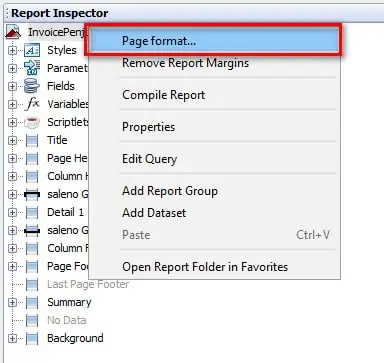Select the Fields database icon
Image resolution: width=384 pixels, height=363 pixels.
point(32,86)
